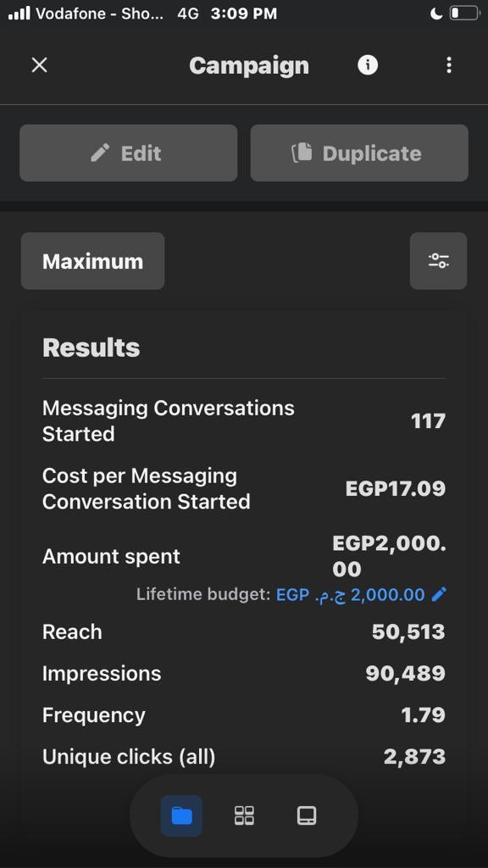Open the tablet-shaped tab in bottom bar
Viewport: 488px width, 868px height.
point(307,815)
